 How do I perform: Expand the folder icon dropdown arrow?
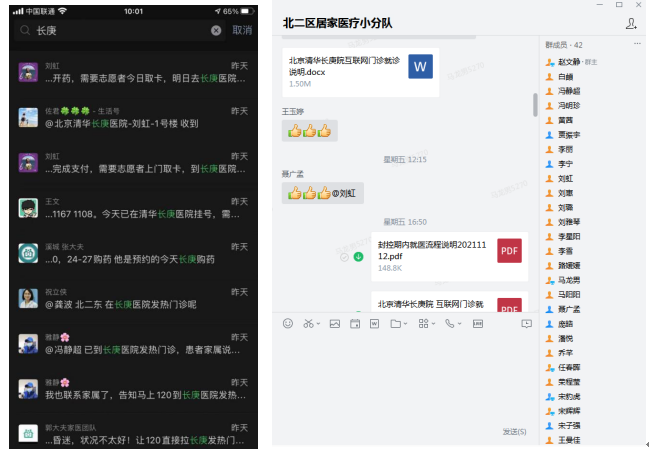(x=406, y=324)
